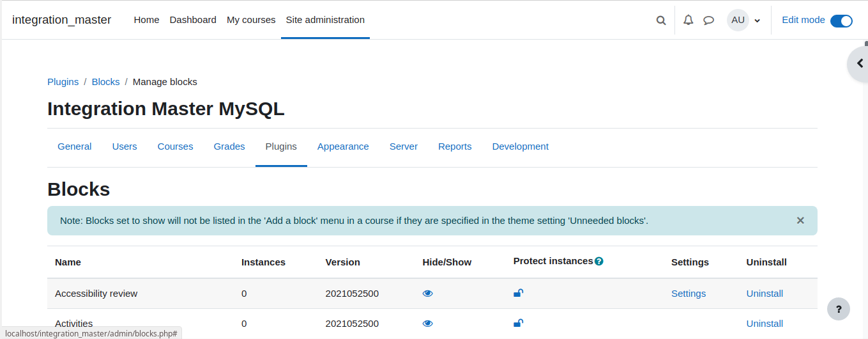The height and width of the screenshot is (339, 868).
Task: Uninstall the Accessibility review block
Action: [x=765, y=294]
